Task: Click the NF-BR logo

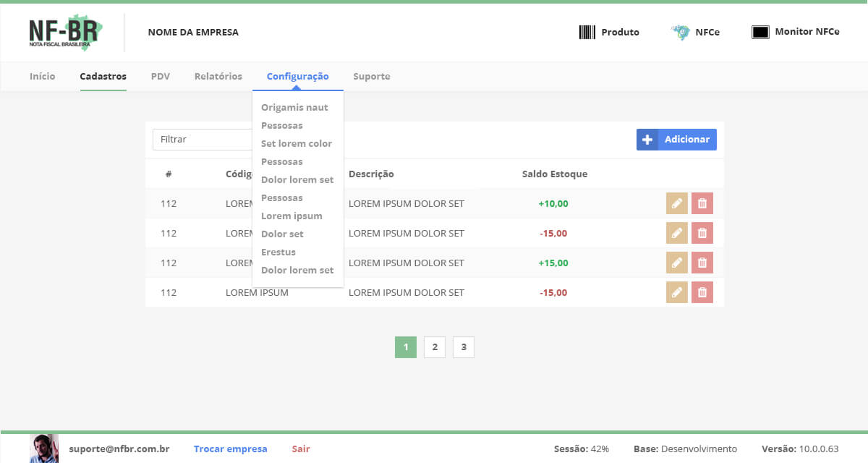Action: tap(66, 33)
